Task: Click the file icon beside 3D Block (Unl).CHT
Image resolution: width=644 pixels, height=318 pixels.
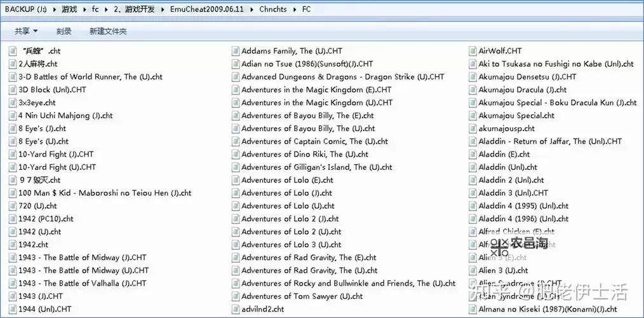Action: [12, 90]
